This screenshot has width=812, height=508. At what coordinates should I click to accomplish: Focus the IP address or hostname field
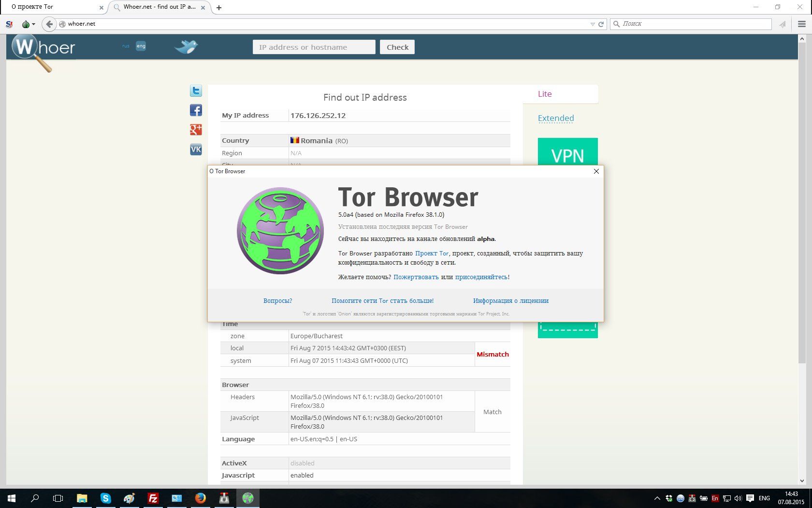click(x=314, y=47)
